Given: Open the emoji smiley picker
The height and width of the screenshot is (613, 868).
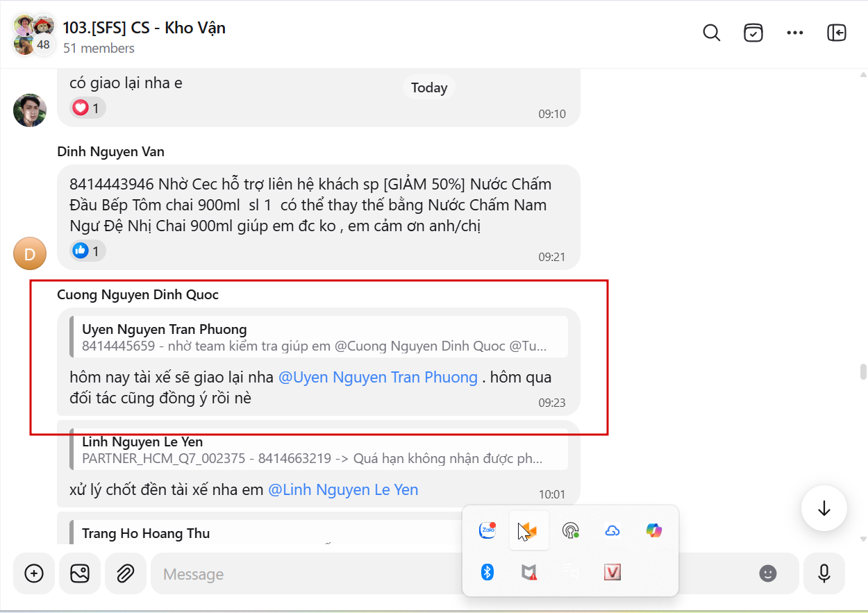Looking at the screenshot, I should coord(767,573).
